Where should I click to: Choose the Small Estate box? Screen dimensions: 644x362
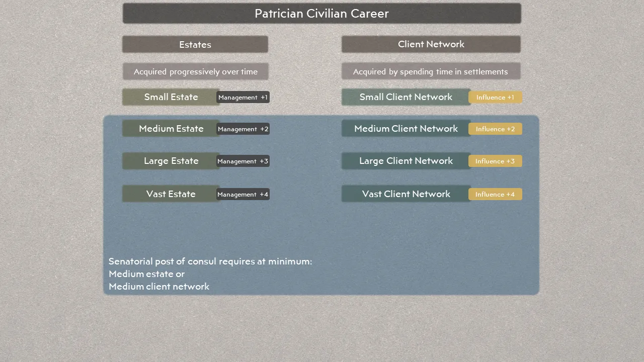[x=171, y=97]
